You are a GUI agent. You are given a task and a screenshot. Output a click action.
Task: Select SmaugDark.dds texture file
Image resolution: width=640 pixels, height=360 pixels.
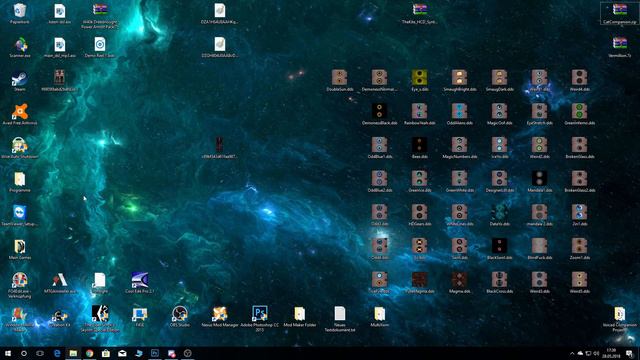pos(500,80)
